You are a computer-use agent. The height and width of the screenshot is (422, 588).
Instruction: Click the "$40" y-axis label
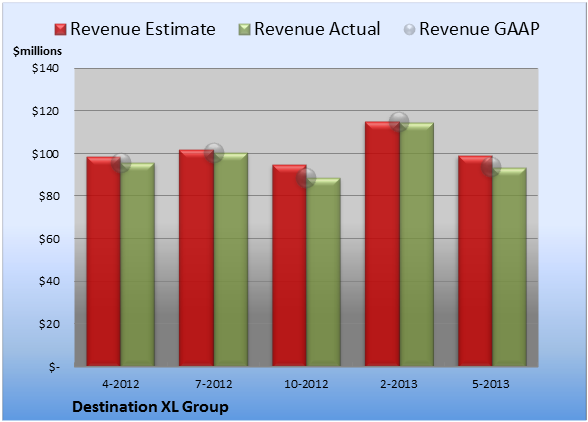tap(49, 281)
